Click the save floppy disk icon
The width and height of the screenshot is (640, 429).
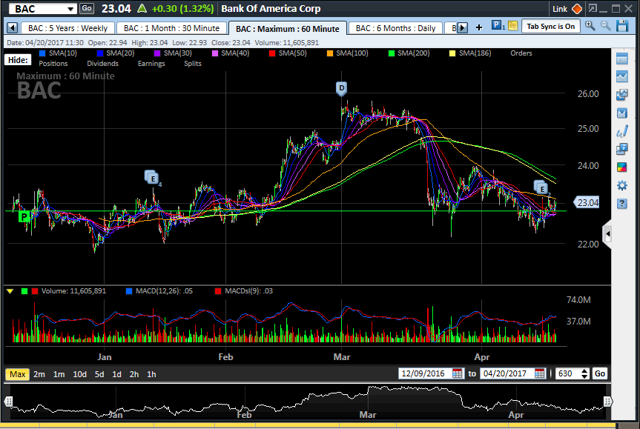[x=622, y=26]
